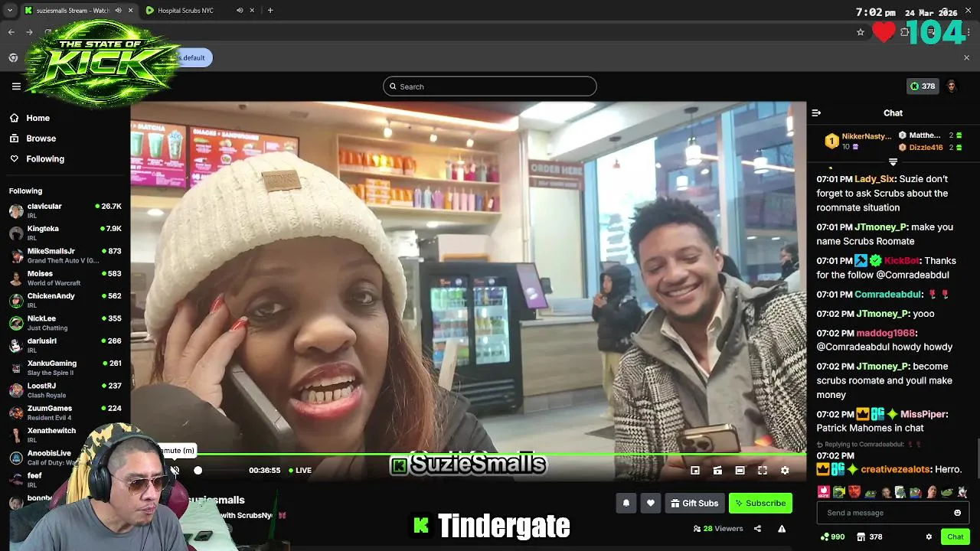Click username maddog1968 in chat
This screenshot has width=980, height=551.
pyautogui.click(x=886, y=333)
